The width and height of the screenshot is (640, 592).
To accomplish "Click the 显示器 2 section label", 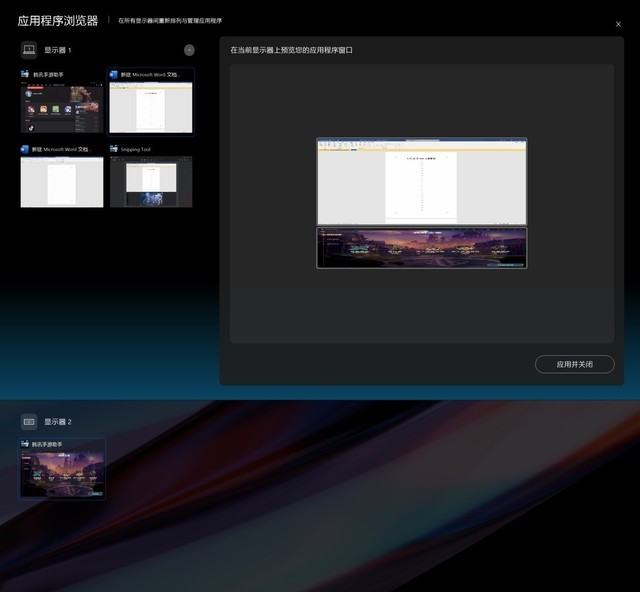I will tap(58, 422).
